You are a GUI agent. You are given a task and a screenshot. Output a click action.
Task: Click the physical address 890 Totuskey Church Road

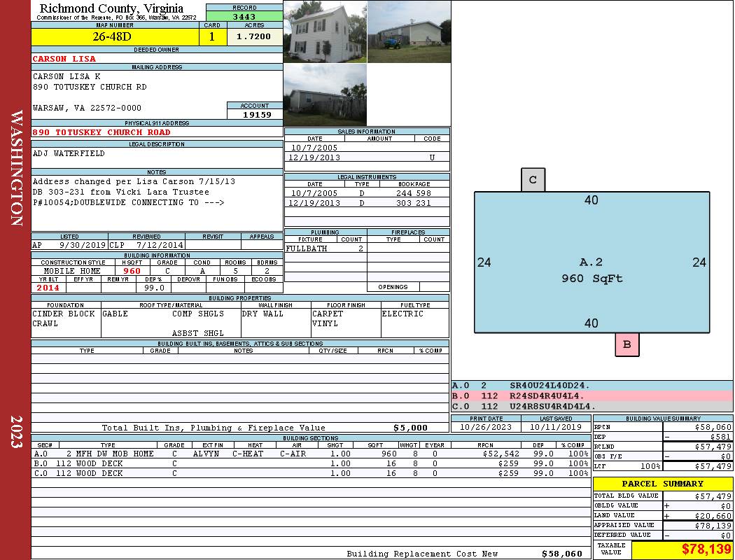tap(101, 132)
